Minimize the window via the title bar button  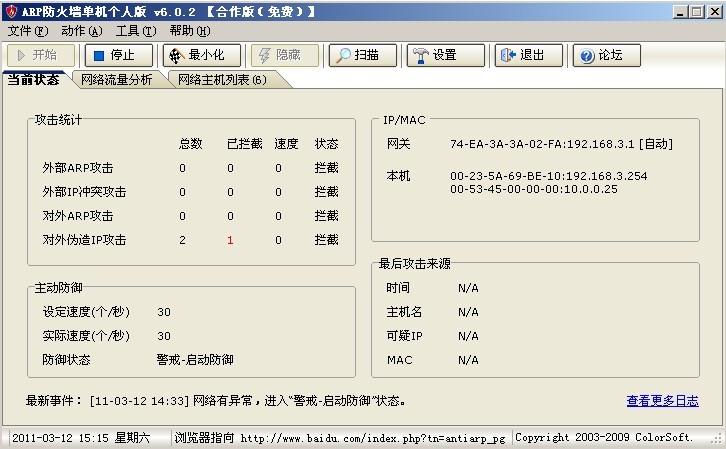pyautogui.click(x=679, y=12)
